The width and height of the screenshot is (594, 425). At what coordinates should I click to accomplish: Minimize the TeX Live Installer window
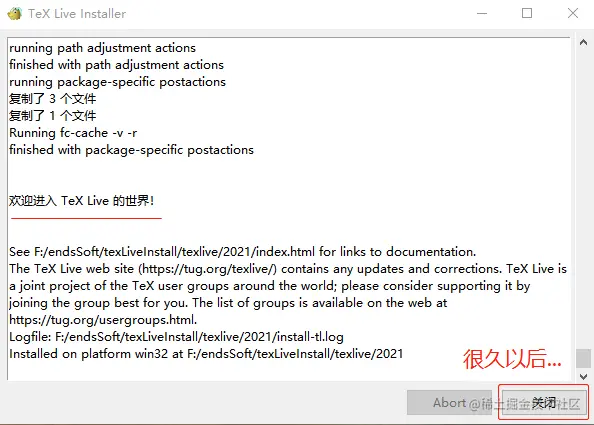(x=482, y=14)
